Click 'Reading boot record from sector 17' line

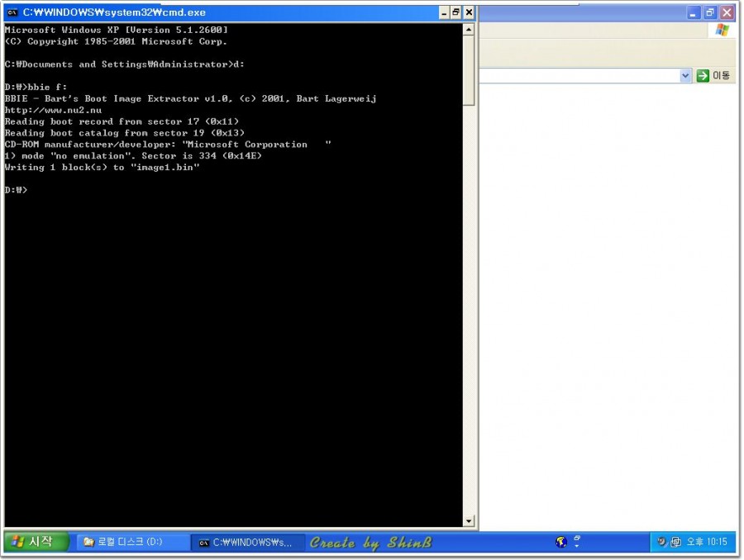click(x=122, y=121)
